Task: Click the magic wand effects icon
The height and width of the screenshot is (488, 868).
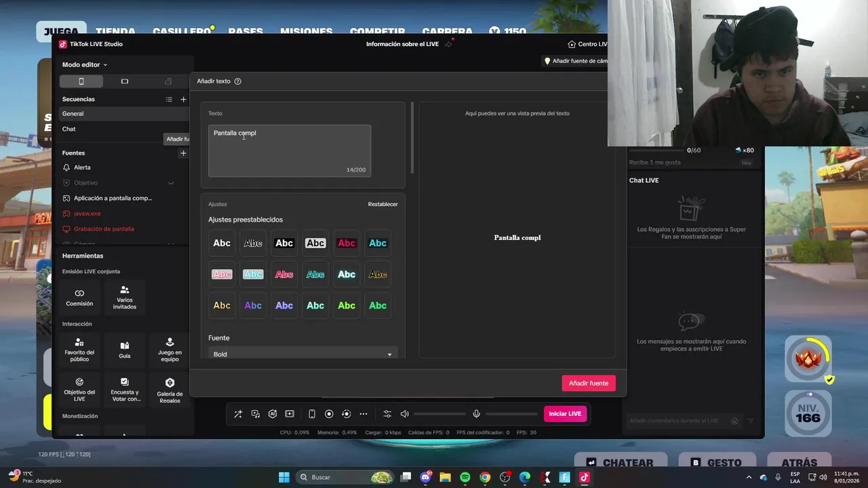Action: point(238,414)
